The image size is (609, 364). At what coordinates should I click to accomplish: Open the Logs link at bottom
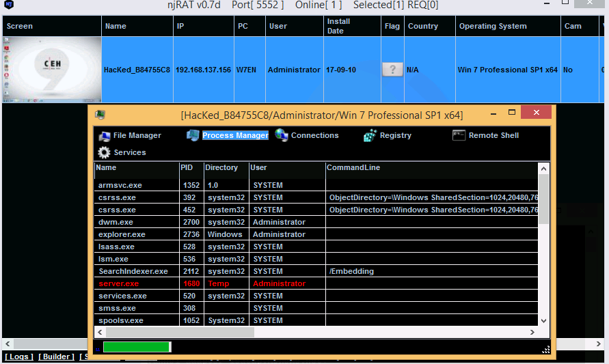pos(19,356)
